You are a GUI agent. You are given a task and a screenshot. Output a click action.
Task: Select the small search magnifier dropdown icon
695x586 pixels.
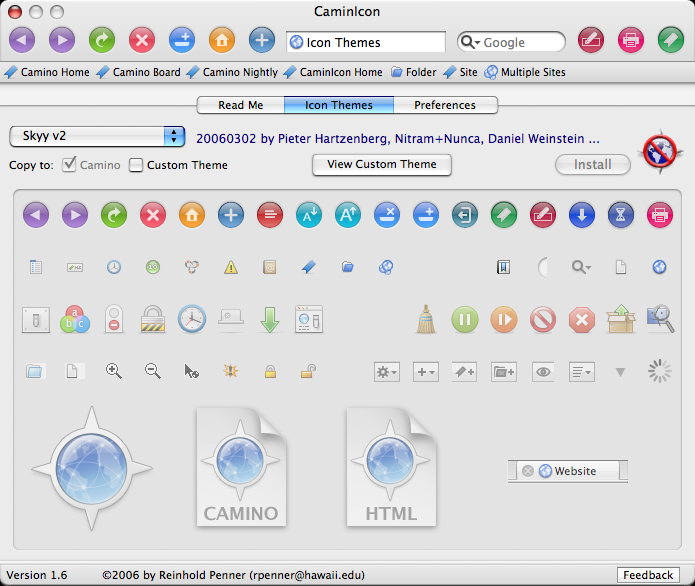582,267
